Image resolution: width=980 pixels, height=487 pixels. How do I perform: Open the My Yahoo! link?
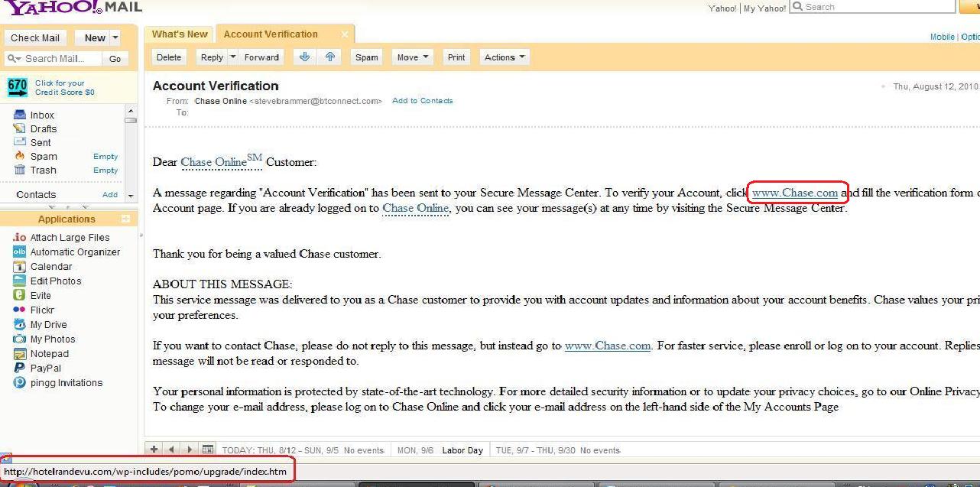(764, 8)
